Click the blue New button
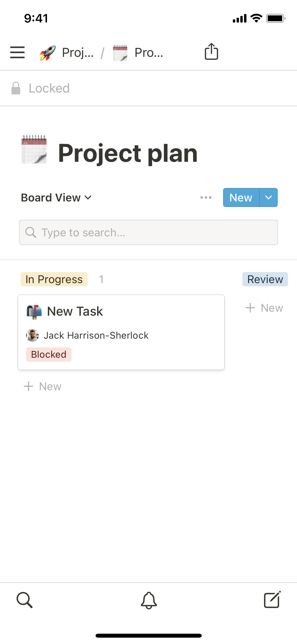This screenshot has height=644, width=297. (241, 197)
